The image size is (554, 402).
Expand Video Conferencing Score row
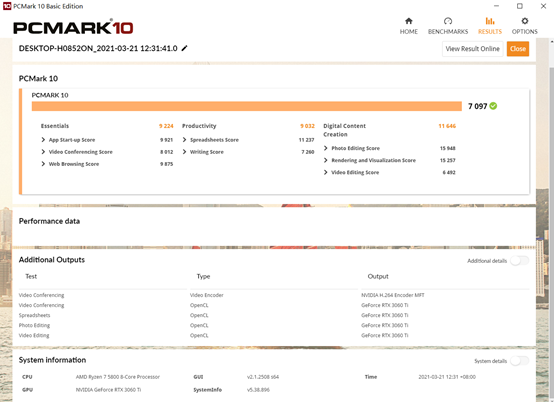click(x=43, y=152)
